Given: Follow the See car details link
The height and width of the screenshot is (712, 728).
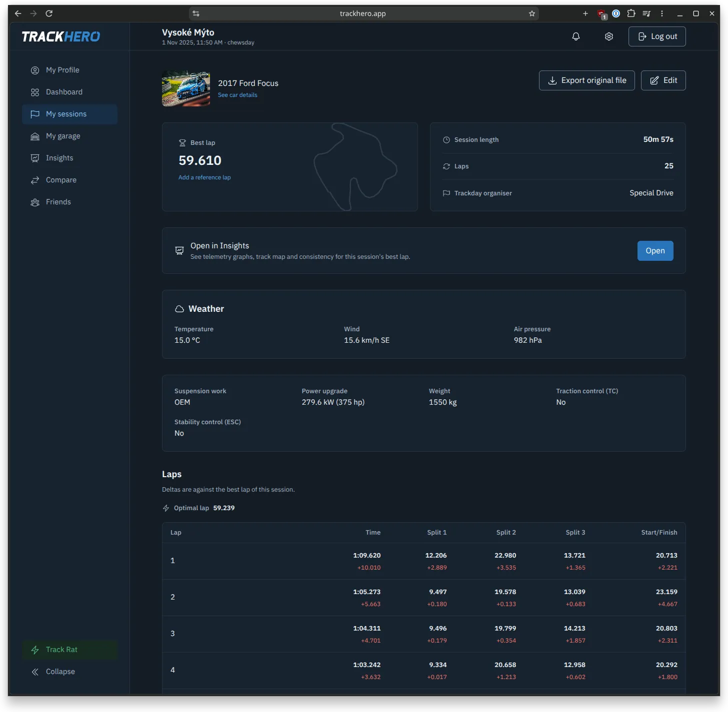Looking at the screenshot, I should point(237,95).
